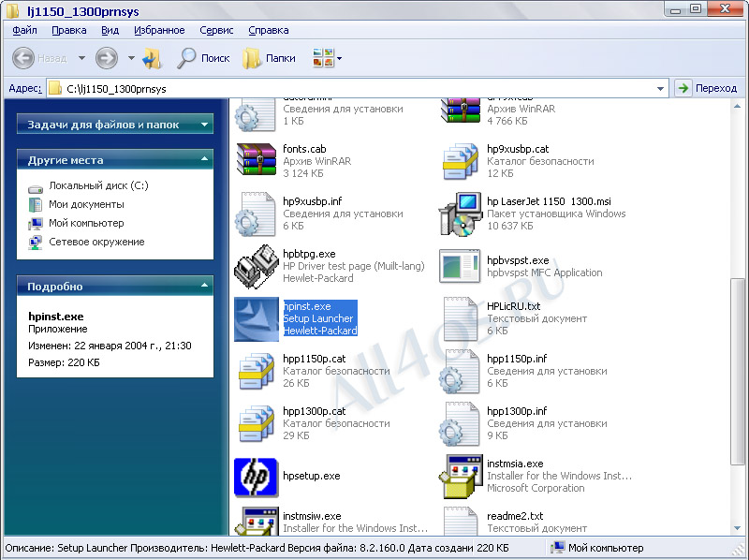Click the hpsetup.exe file name
The height and width of the screenshot is (560, 749).
[x=312, y=476]
